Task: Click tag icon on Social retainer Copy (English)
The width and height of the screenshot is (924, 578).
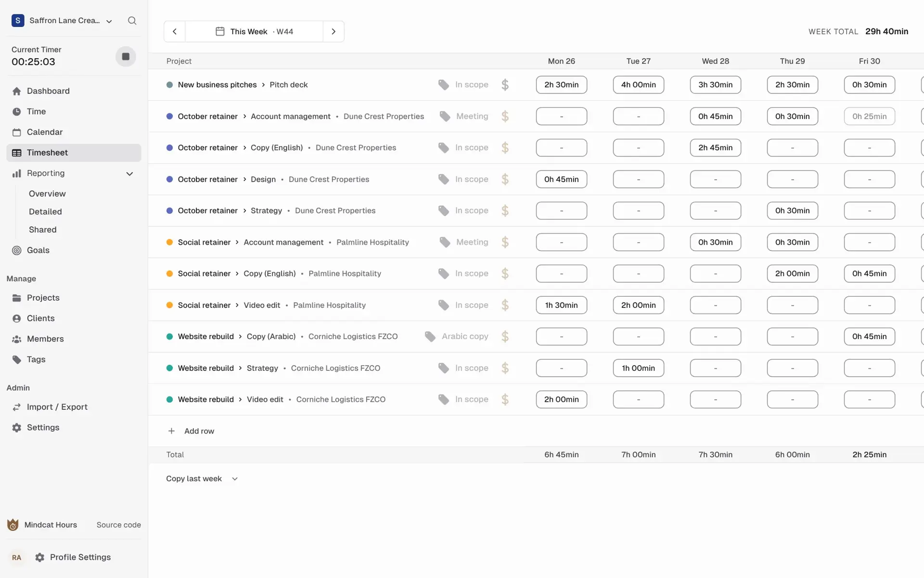Action: 443,274
